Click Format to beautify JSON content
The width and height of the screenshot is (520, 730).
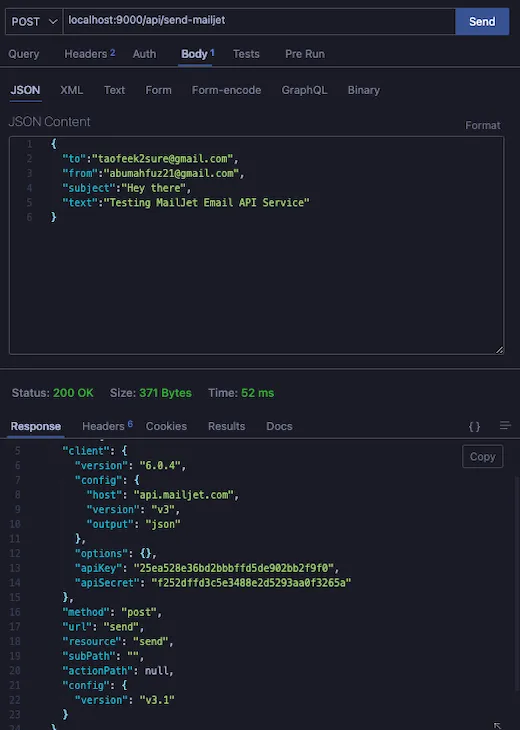[x=483, y=125]
